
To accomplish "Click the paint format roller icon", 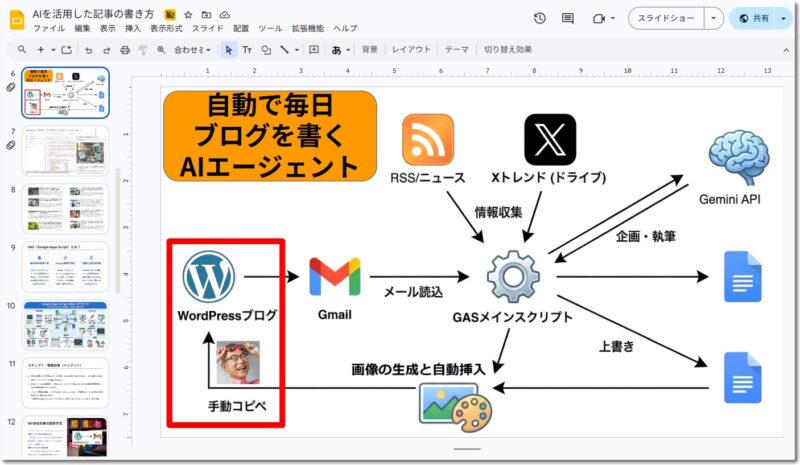I will [143, 50].
